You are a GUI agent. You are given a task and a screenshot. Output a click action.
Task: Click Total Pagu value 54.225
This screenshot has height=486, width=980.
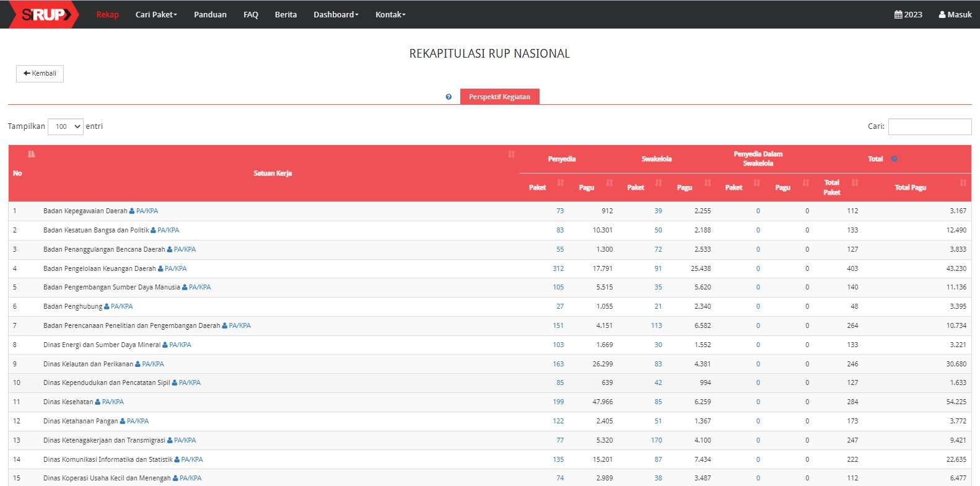point(956,402)
